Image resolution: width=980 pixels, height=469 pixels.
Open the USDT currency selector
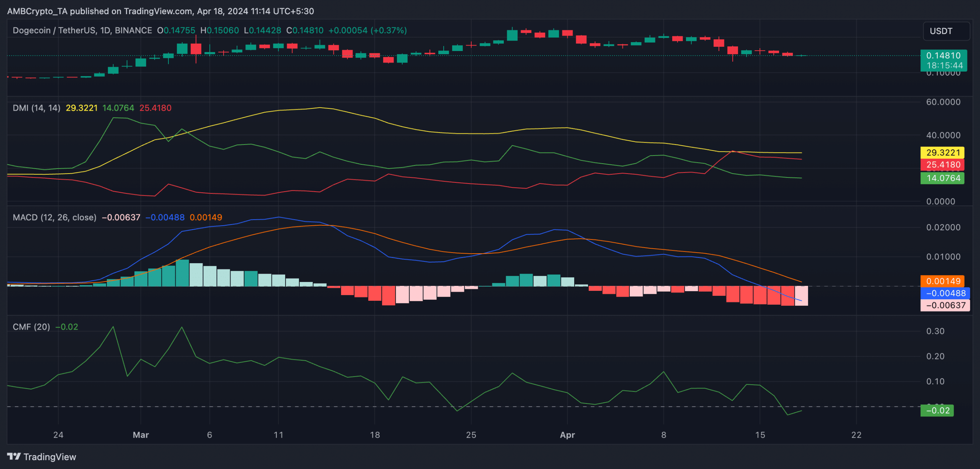point(946,31)
